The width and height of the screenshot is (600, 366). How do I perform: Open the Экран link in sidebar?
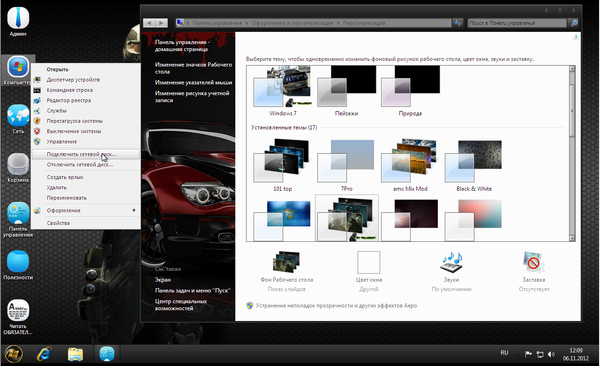point(163,280)
